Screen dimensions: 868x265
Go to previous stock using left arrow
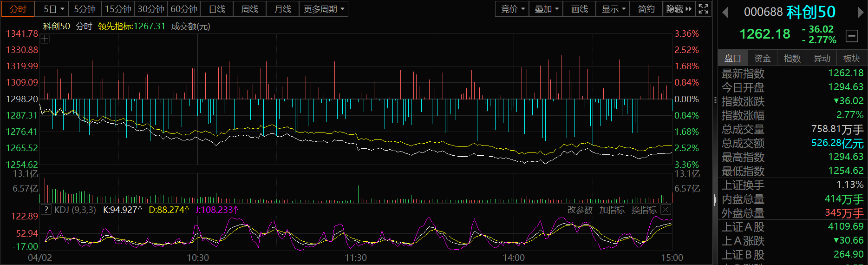[725, 13]
